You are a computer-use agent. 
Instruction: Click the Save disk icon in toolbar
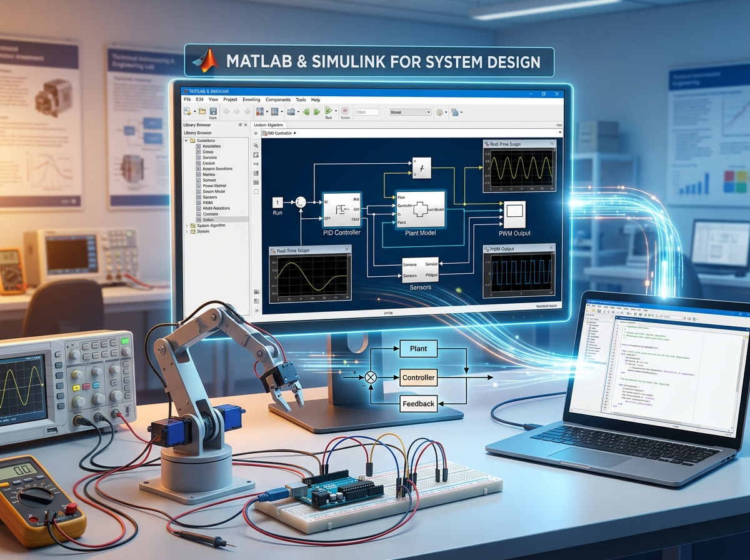coord(213,111)
